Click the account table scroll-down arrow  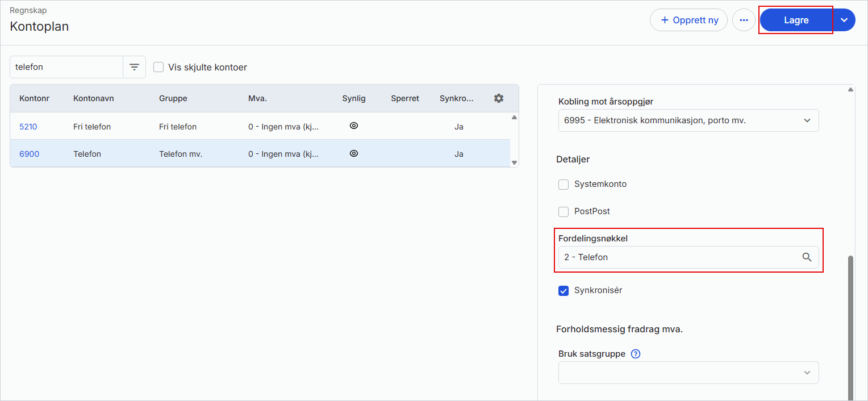[514, 162]
